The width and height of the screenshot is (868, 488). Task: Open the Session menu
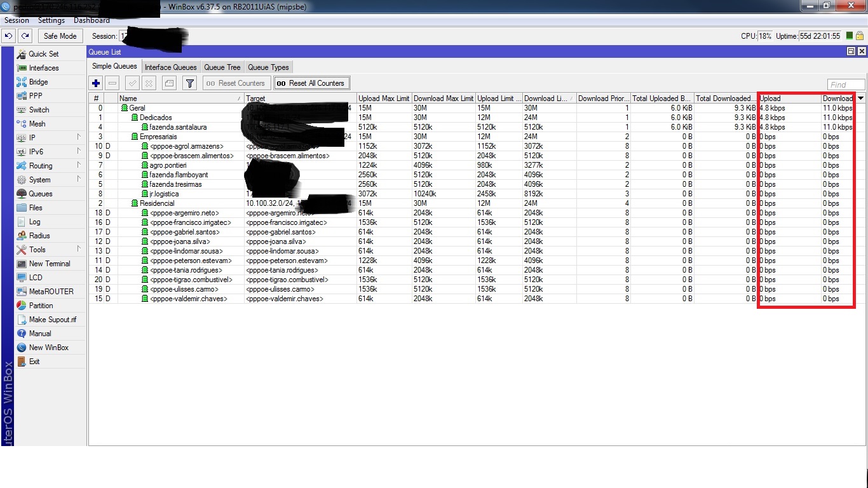tap(17, 20)
